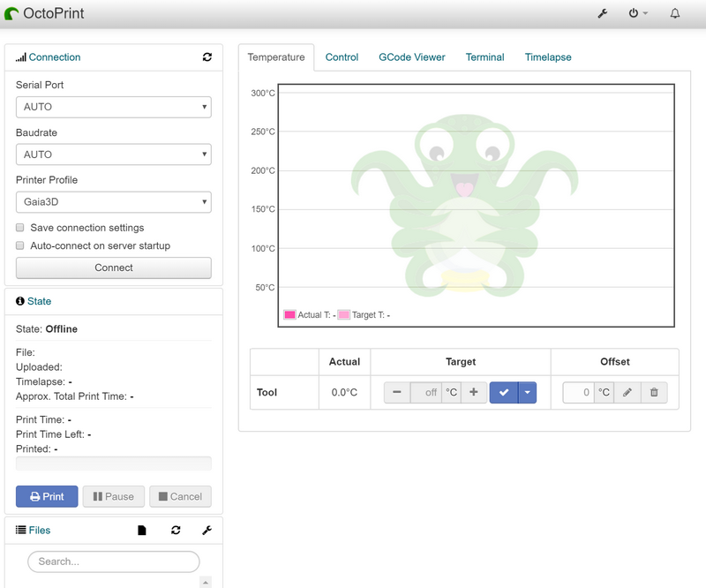706x588 pixels.
Task: Click the '300°C' axis label
Action: [x=263, y=94]
